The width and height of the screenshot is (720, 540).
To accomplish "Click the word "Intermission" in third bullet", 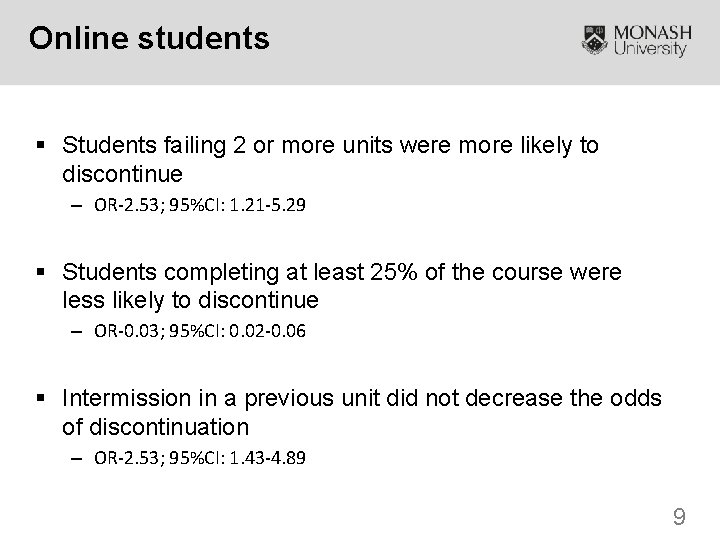I will 123,399.
